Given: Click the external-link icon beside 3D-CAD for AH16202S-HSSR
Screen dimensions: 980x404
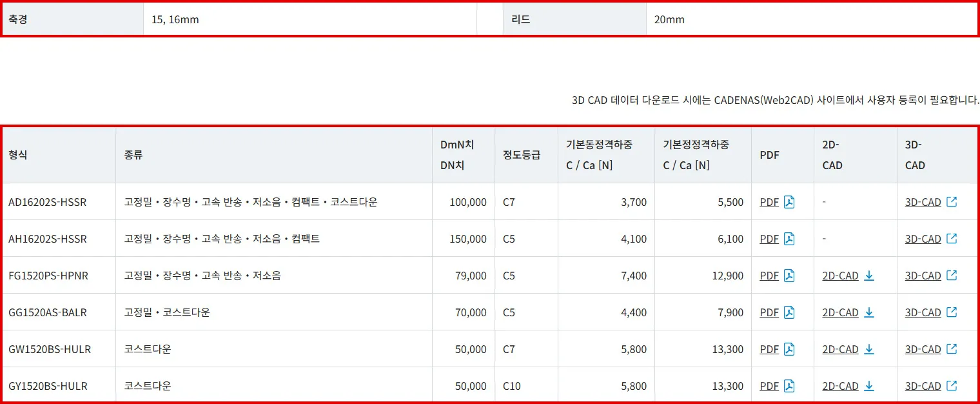Looking at the screenshot, I should tap(951, 239).
